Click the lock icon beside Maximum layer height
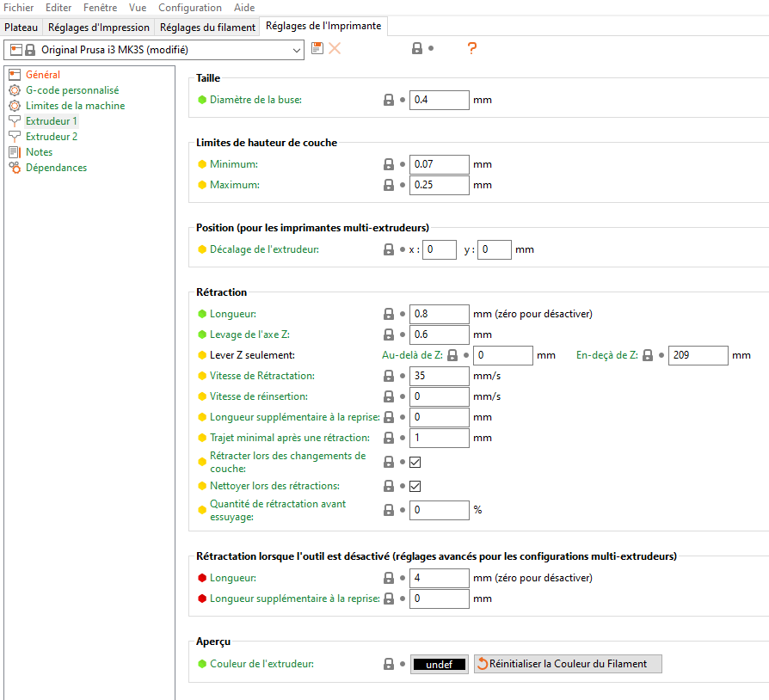This screenshot has width=769, height=700. click(x=389, y=185)
